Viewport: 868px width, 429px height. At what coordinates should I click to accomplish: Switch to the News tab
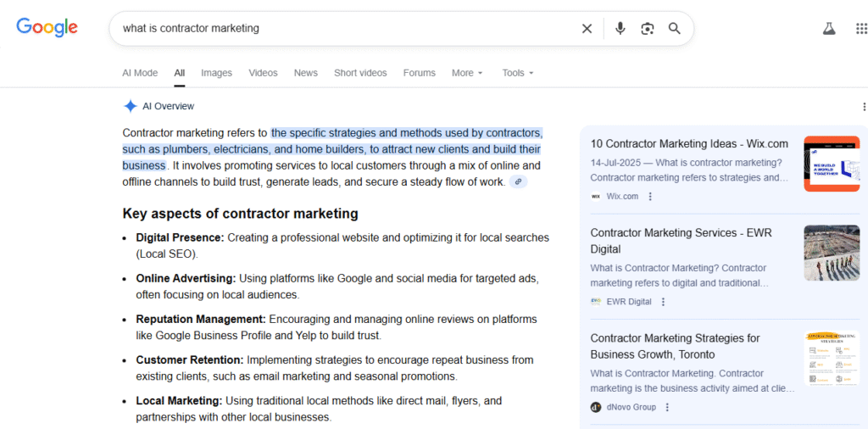pyautogui.click(x=305, y=73)
